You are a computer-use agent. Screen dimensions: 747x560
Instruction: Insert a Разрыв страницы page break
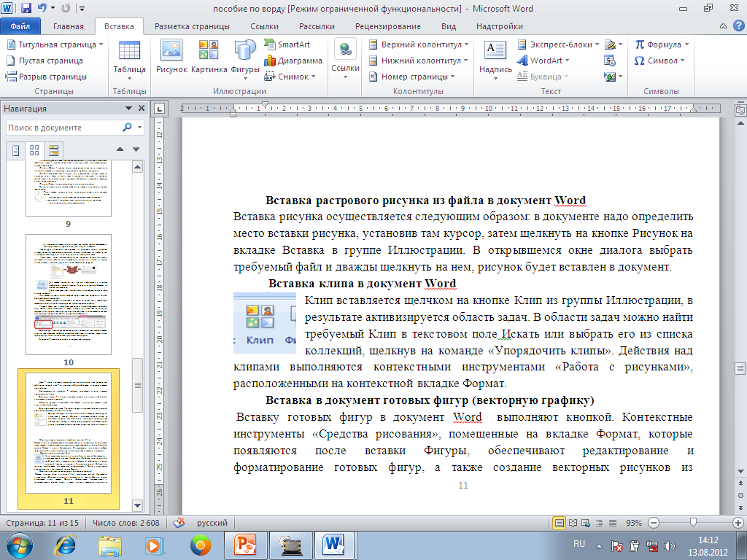pos(46,77)
